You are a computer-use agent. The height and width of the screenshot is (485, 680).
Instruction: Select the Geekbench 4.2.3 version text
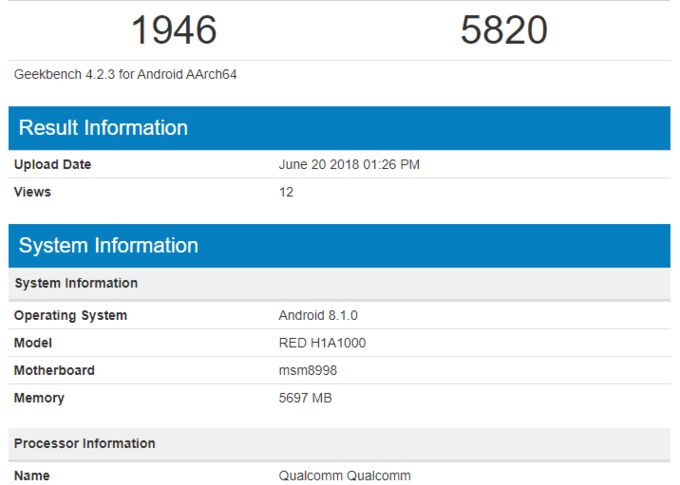(x=125, y=74)
